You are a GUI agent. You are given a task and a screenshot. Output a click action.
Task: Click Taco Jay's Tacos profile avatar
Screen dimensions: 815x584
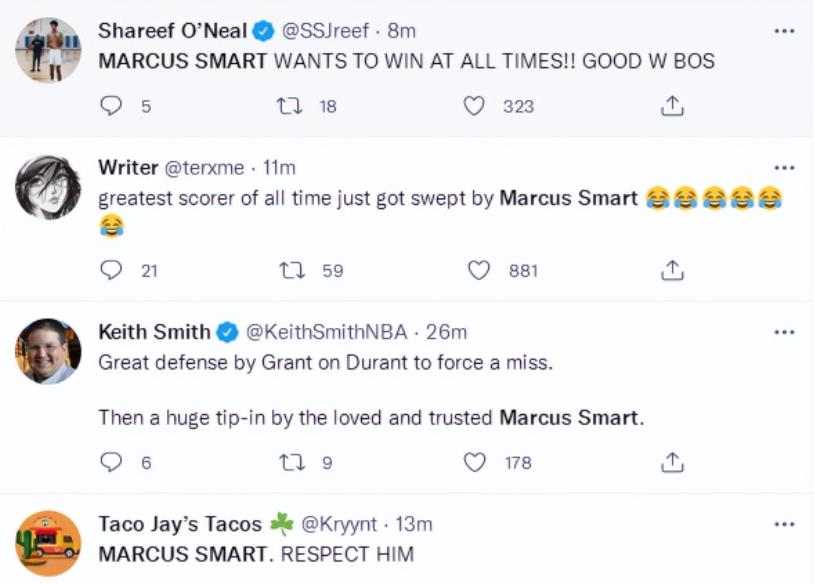click(x=48, y=543)
